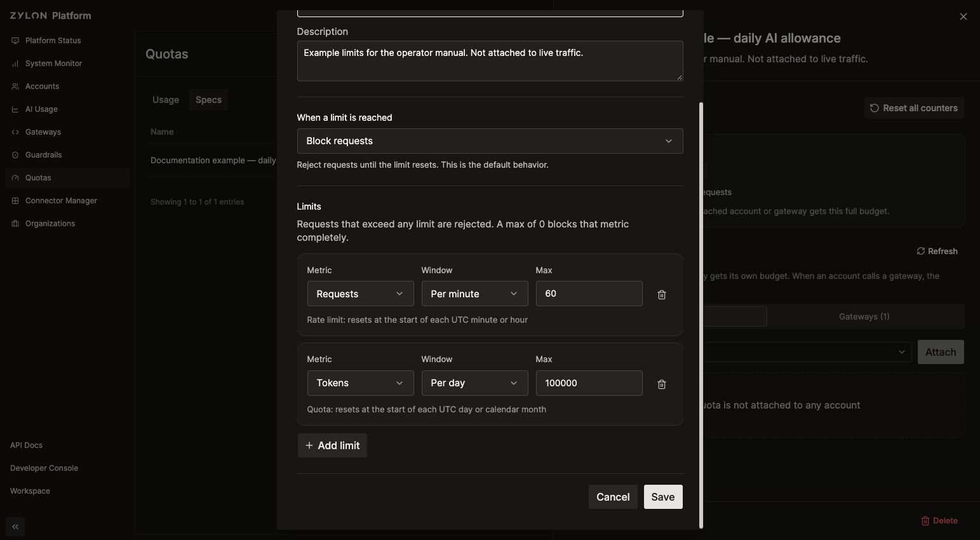The height and width of the screenshot is (540, 980).
Task: Click the Quotas gauge icon
Action: pyautogui.click(x=15, y=178)
